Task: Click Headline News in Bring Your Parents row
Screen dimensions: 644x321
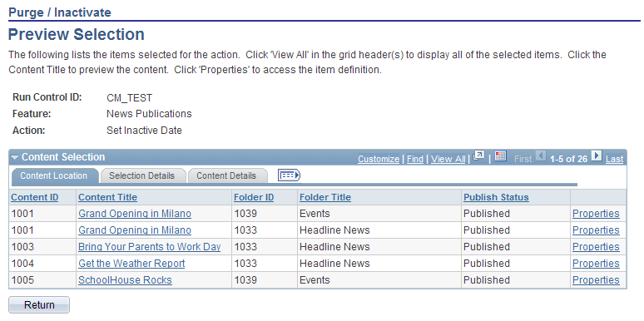Action: (x=334, y=247)
